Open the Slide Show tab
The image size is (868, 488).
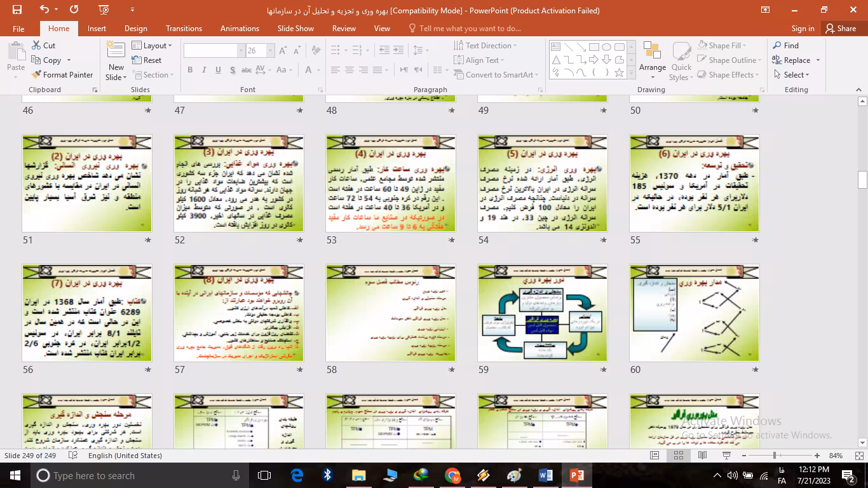click(295, 29)
